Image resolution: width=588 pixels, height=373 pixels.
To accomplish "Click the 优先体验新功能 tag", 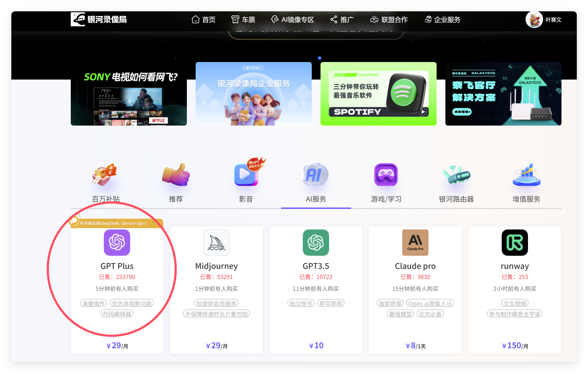I will pos(132,303).
